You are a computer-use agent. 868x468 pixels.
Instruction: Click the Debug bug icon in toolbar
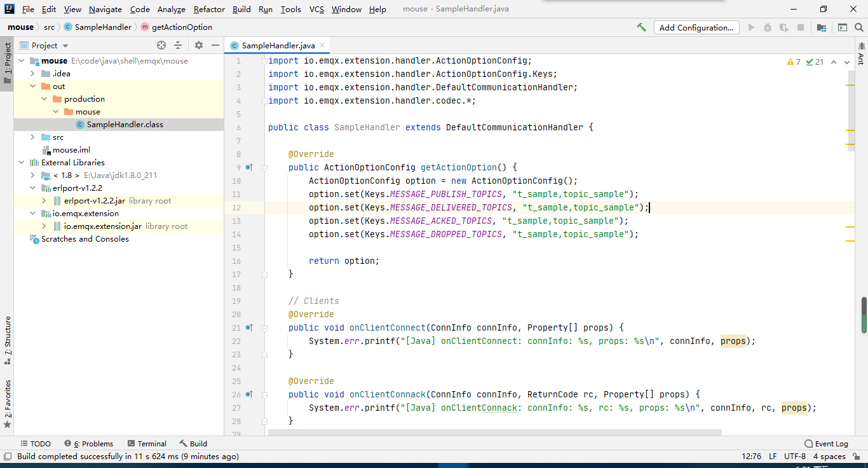[768, 27]
